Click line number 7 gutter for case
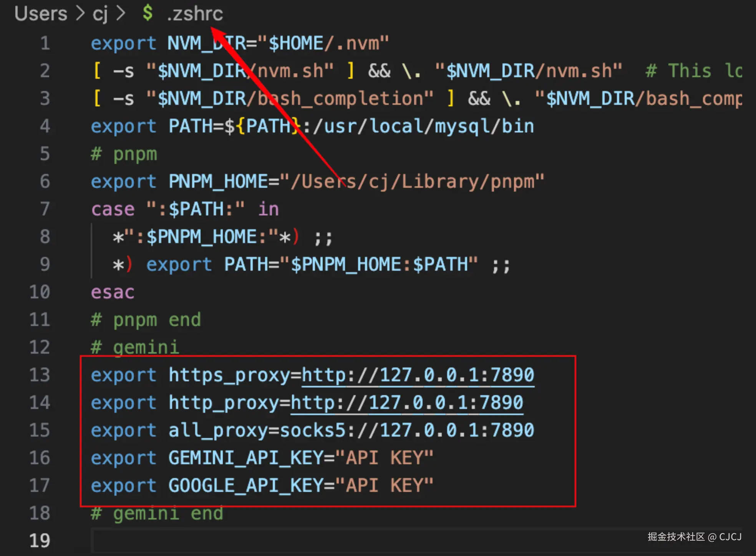 point(45,209)
